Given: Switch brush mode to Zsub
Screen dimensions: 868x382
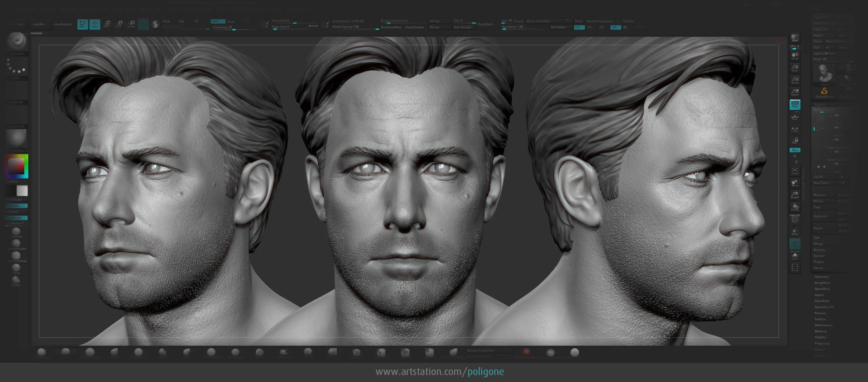Looking at the screenshot, I should [x=231, y=21].
